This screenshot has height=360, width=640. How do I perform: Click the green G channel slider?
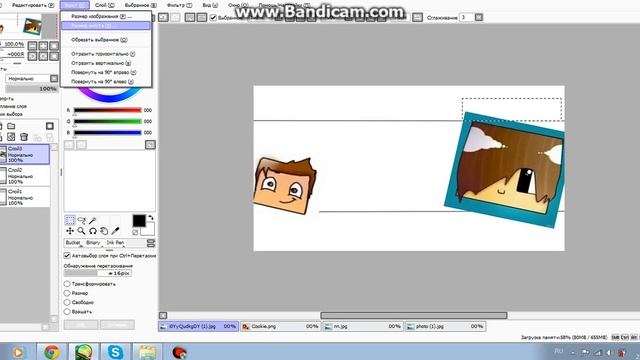point(108,121)
